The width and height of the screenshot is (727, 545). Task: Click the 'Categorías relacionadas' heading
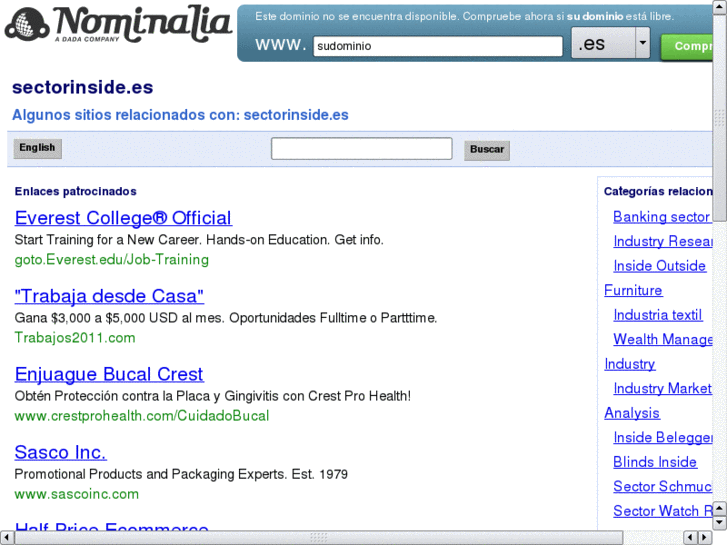pyautogui.click(x=658, y=192)
